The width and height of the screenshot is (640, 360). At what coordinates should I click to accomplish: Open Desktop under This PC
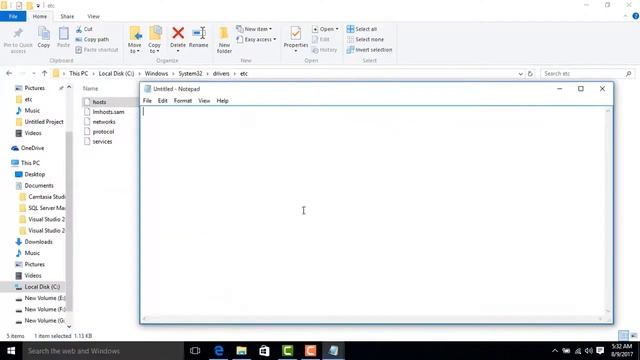34,174
